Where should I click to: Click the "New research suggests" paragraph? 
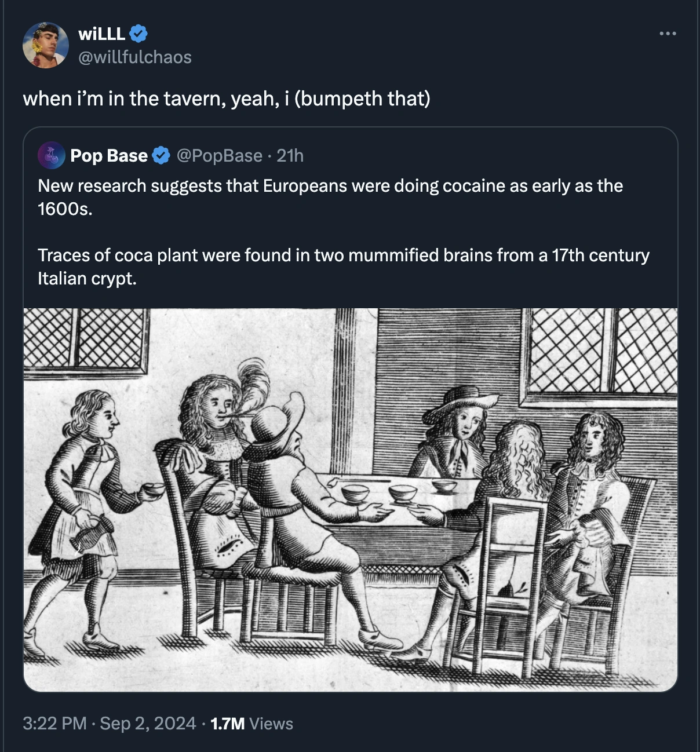coord(330,197)
